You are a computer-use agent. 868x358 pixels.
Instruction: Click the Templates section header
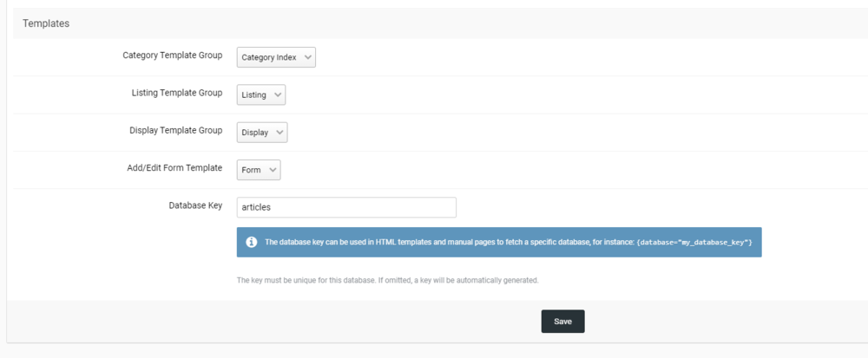coord(46,23)
